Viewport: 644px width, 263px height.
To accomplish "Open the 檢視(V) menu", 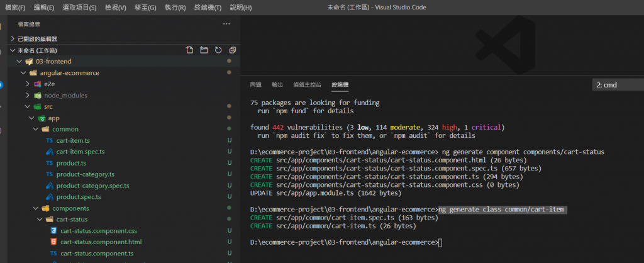I will [x=116, y=8].
